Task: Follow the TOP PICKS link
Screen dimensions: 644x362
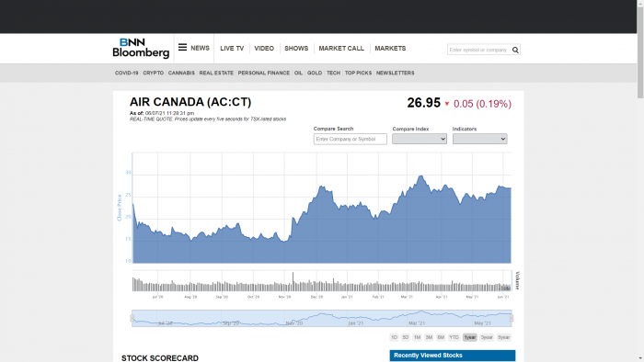Action: pyautogui.click(x=358, y=73)
